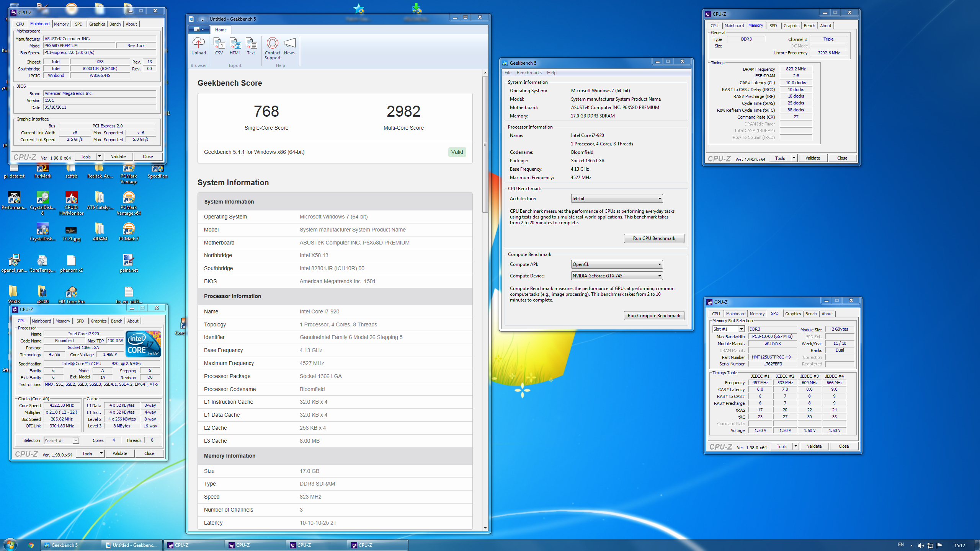980x551 pixels.
Task: Switch to Geekbench 5 taskbar button
Action: tap(71, 545)
